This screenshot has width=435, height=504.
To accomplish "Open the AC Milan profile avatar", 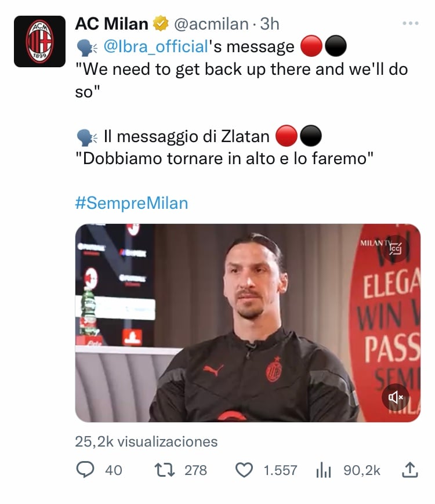I will tap(39, 41).
